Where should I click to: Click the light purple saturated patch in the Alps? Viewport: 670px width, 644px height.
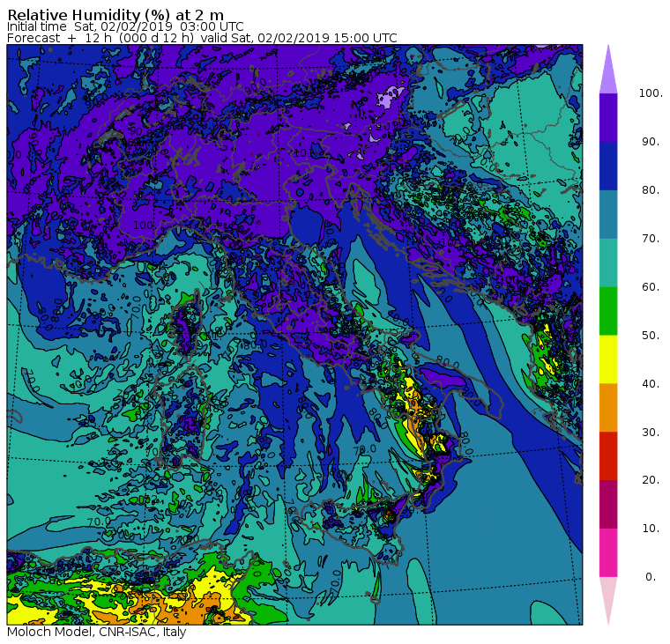391,97
